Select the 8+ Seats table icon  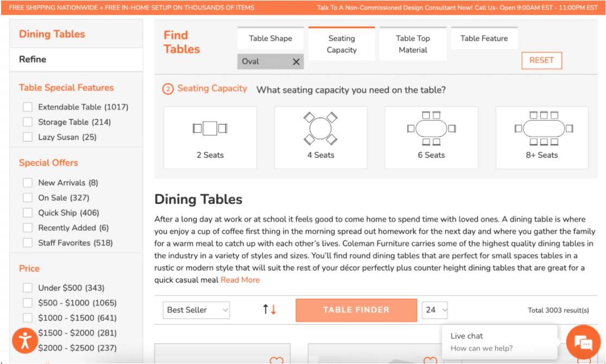[x=541, y=129]
